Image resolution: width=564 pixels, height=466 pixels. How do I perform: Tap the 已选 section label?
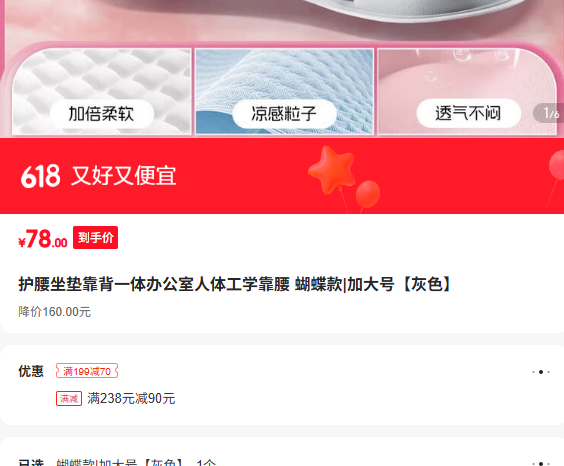click(31, 462)
